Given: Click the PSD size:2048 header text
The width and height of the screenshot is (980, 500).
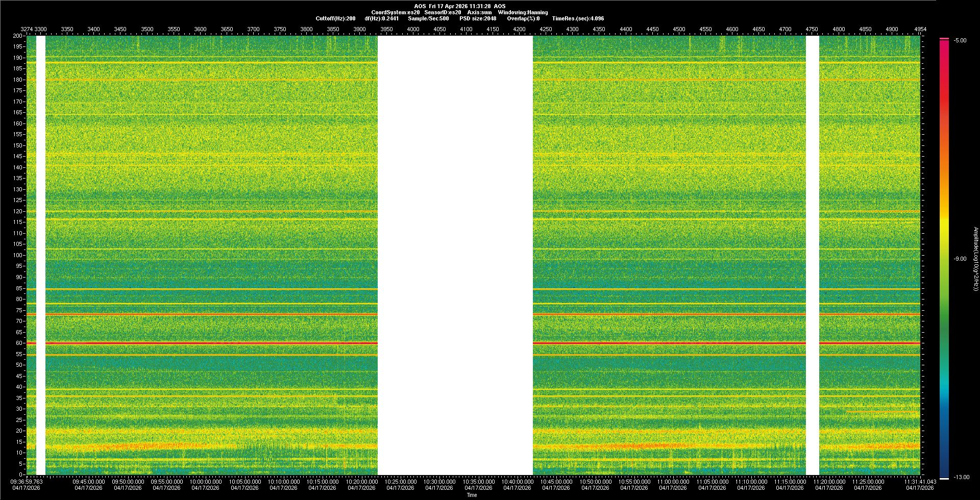Looking at the screenshot, I should 478,18.
